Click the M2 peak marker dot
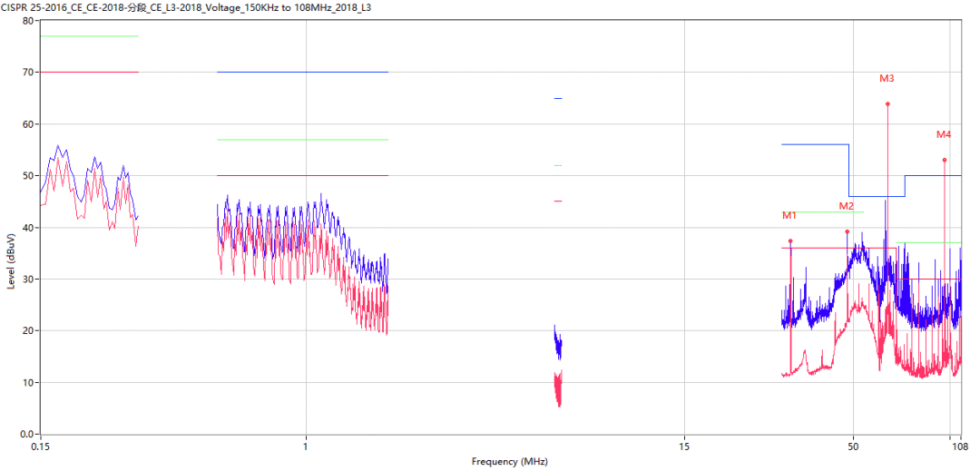The width and height of the screenshot is (980, 471). coord(848,231)
